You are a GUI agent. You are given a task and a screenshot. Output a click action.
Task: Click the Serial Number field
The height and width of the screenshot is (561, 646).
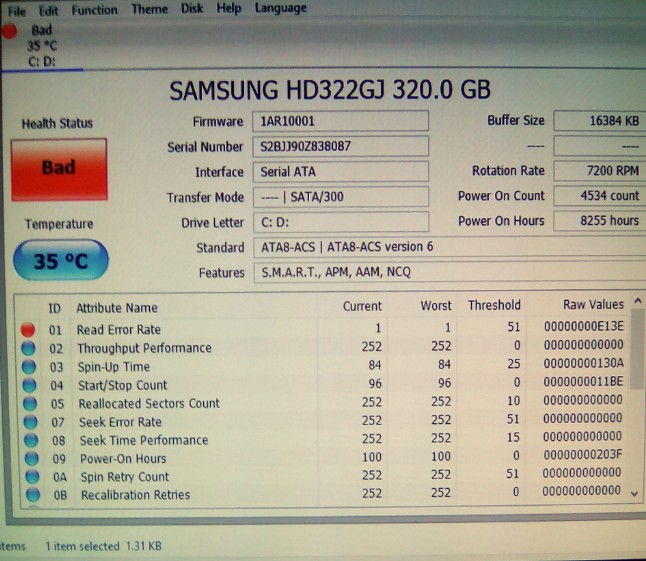pyautogui.click(x=339, y=147)
